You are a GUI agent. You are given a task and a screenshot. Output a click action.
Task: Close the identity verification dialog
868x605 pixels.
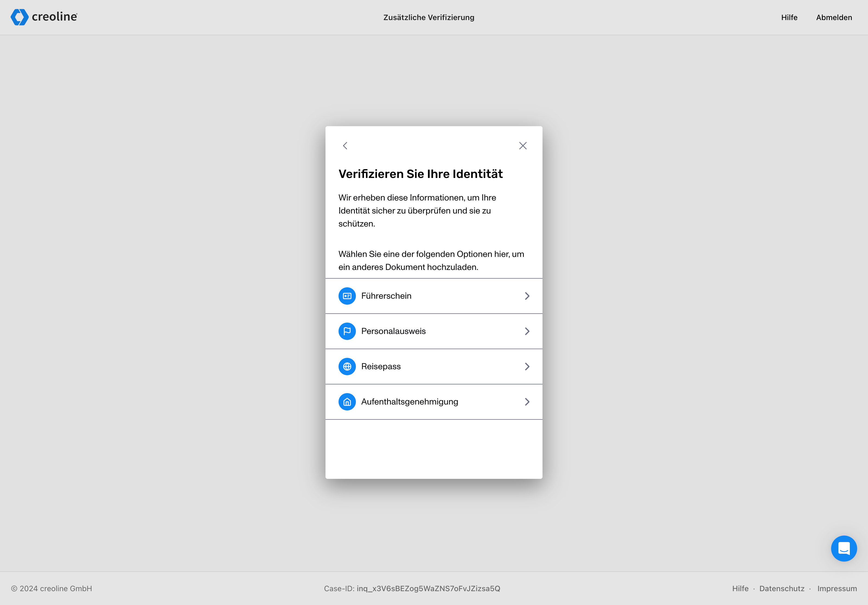tap(523, 146)
